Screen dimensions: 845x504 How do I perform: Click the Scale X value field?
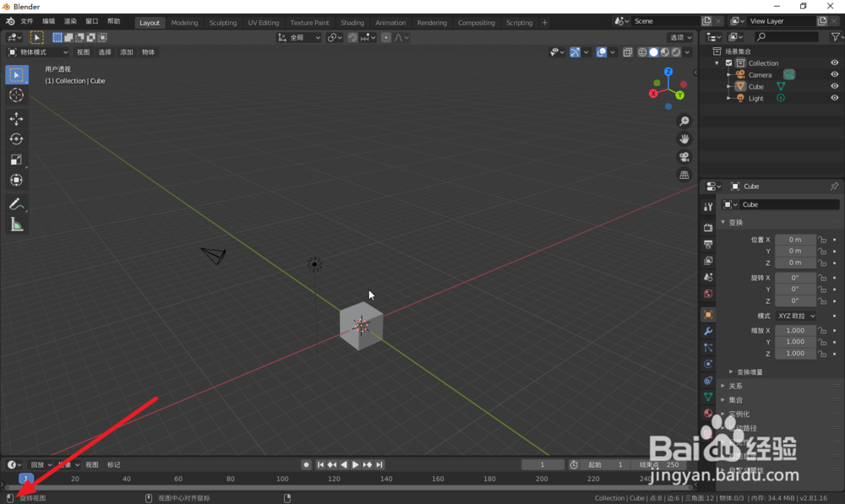tap(795, 331)
